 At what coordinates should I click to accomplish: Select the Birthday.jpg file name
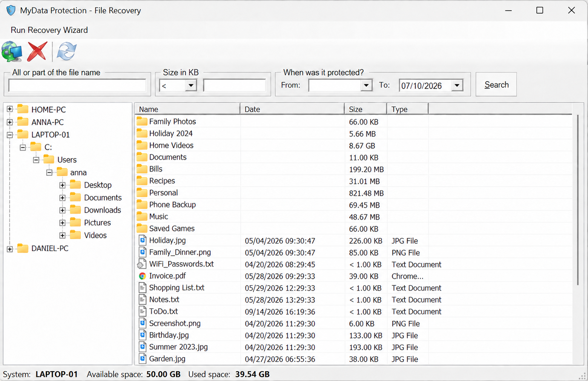(169, 335)
